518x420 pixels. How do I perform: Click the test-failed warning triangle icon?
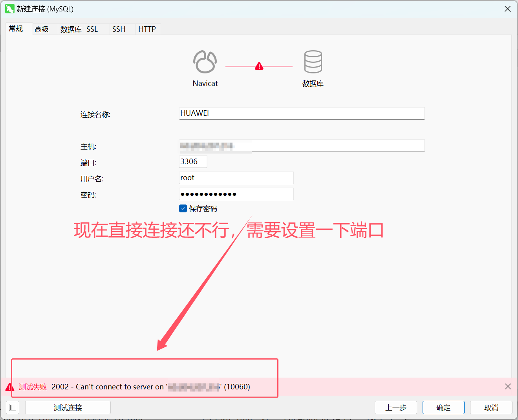[x=10, y=387]
